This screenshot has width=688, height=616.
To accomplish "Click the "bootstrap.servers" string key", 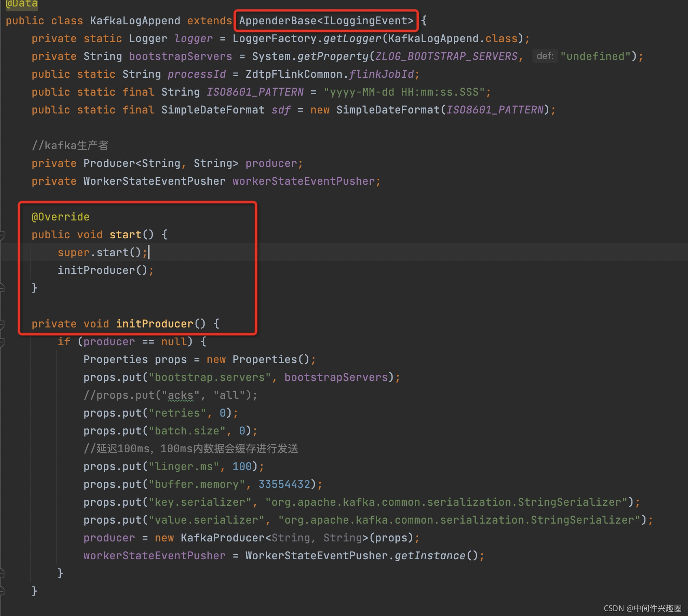I will (x=210, y=377).
